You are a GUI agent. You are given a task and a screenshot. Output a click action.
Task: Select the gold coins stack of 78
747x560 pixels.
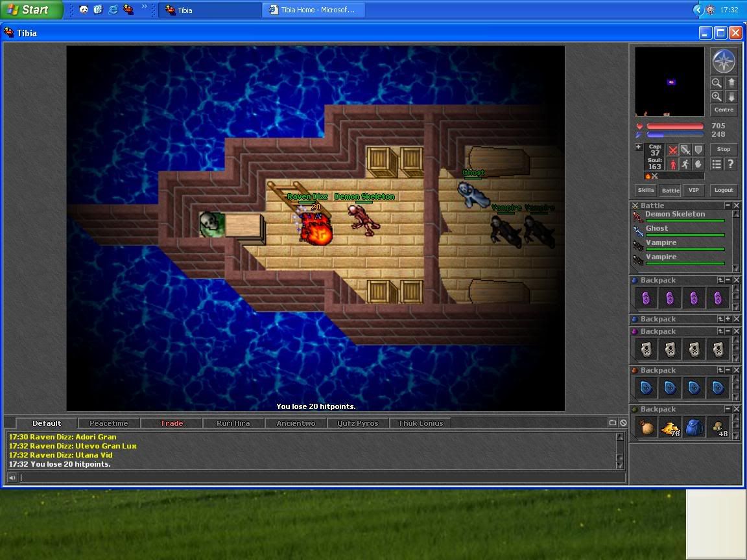(x=670, y=427)
